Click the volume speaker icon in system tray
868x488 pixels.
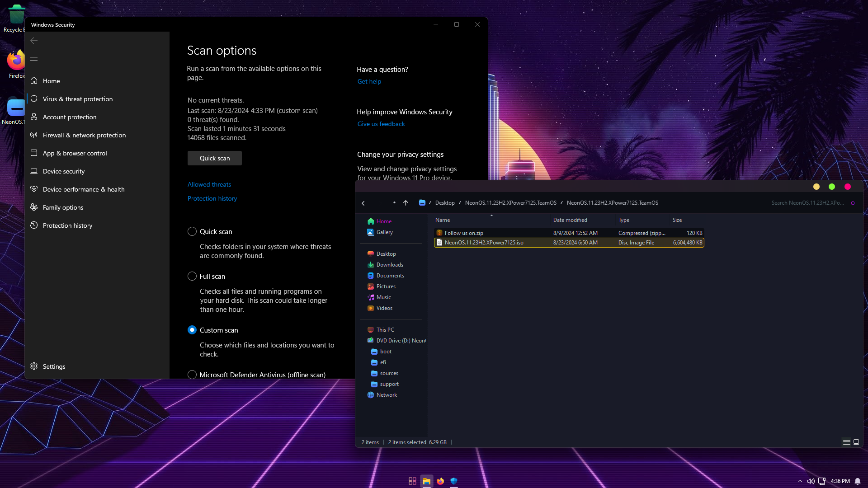tap(811, 481)
